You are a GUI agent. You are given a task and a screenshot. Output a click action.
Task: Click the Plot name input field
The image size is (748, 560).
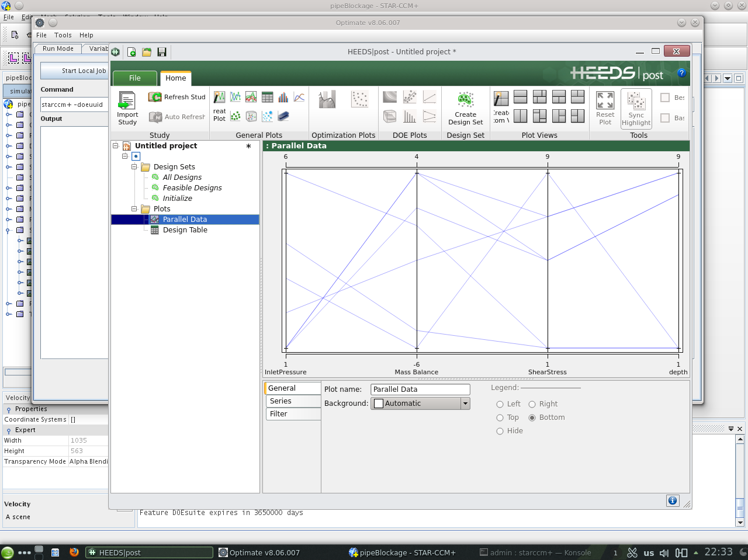click(420, 389)
